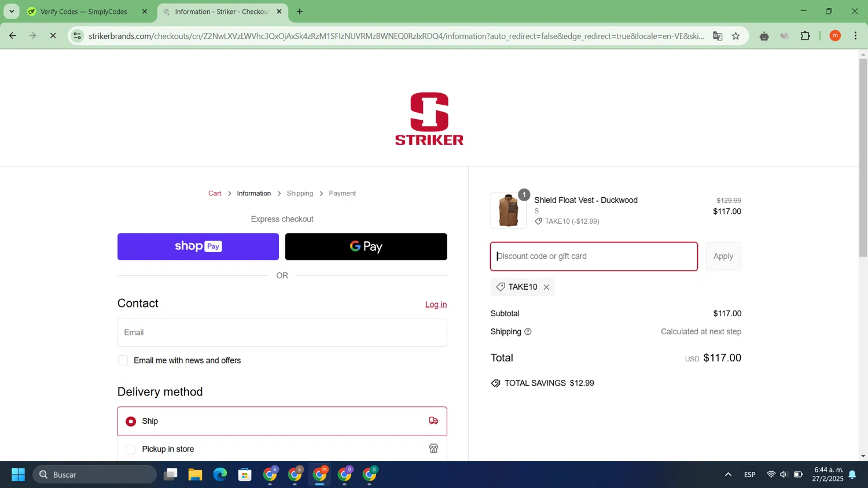Open Microsoft Store from taskbar
The width and height of the screenshot is (868, 488).
(x=245, y=475)
